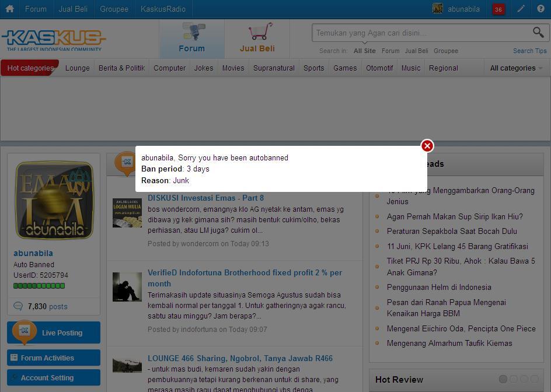Open 'LOUNGE 466 Sharing, Ngobrol' thread
The width and height of the screenshot is (551, 392).
240,358
